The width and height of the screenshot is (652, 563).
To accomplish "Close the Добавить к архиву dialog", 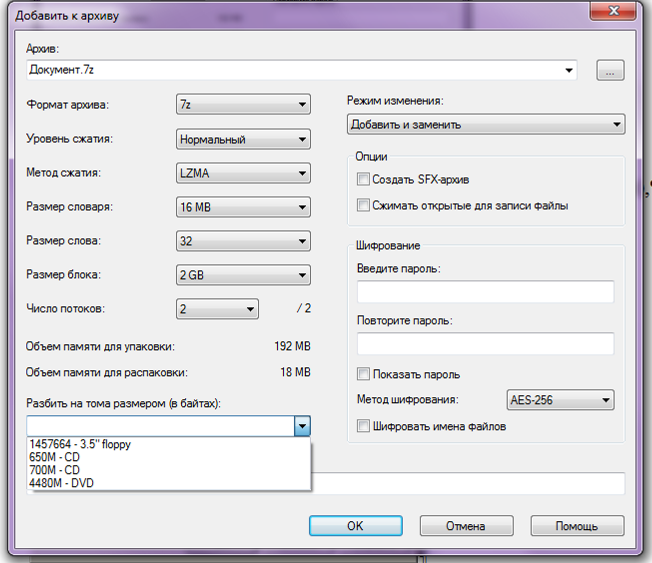I will coord(613,10).
